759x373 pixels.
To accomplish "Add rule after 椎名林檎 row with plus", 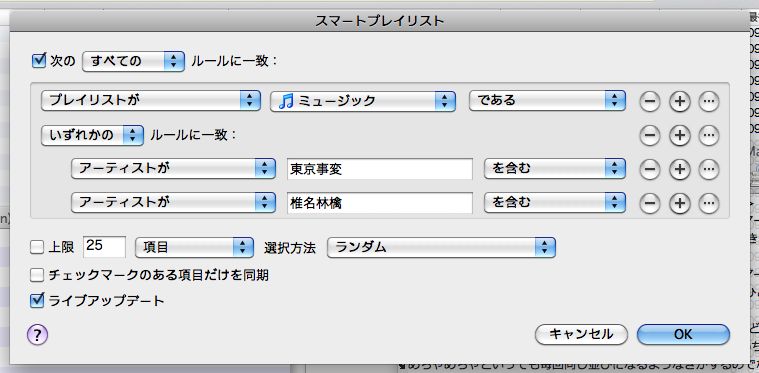I will 680,203.
